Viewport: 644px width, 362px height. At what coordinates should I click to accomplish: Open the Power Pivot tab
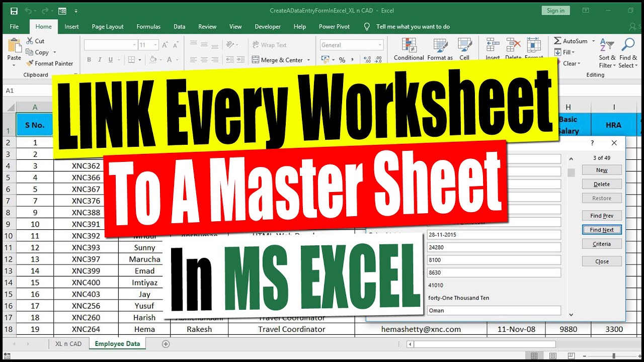[x=334, y=27]
